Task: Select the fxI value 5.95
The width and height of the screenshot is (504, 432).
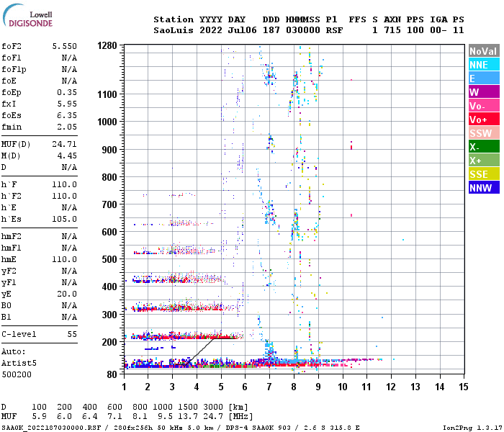Action: (67, 104)
